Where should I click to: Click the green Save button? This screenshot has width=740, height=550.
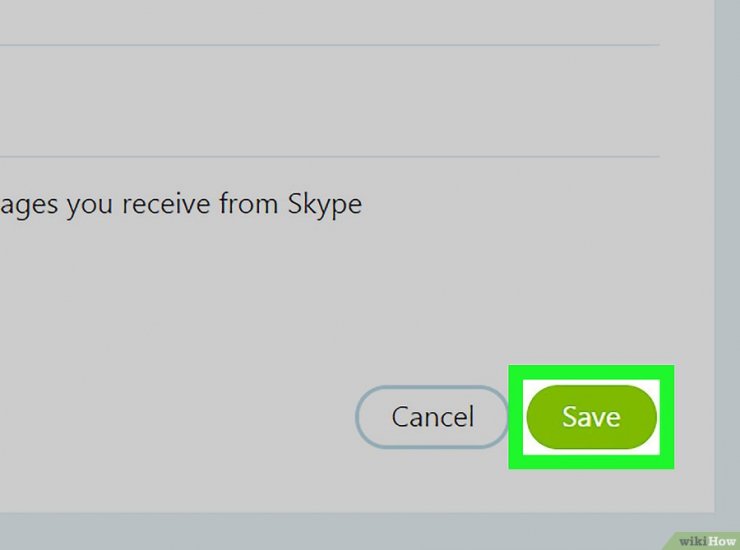(591, 417)
